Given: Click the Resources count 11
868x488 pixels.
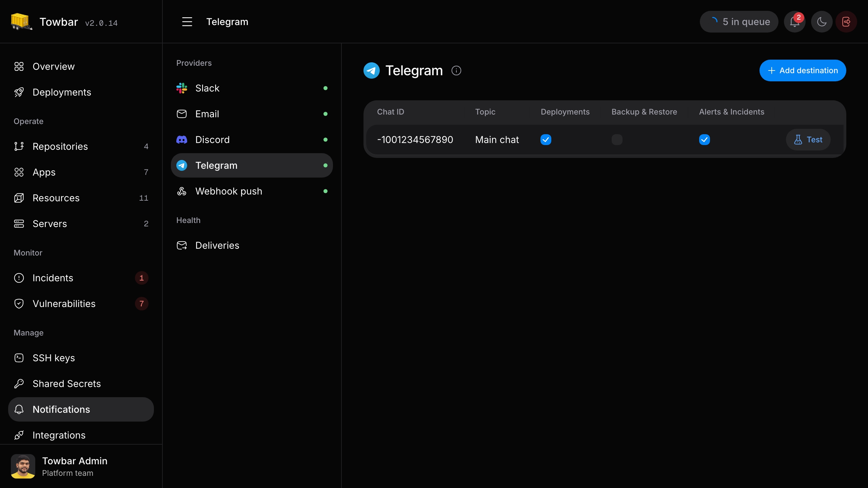Looking at the screenshot, I should pos(144,198).
